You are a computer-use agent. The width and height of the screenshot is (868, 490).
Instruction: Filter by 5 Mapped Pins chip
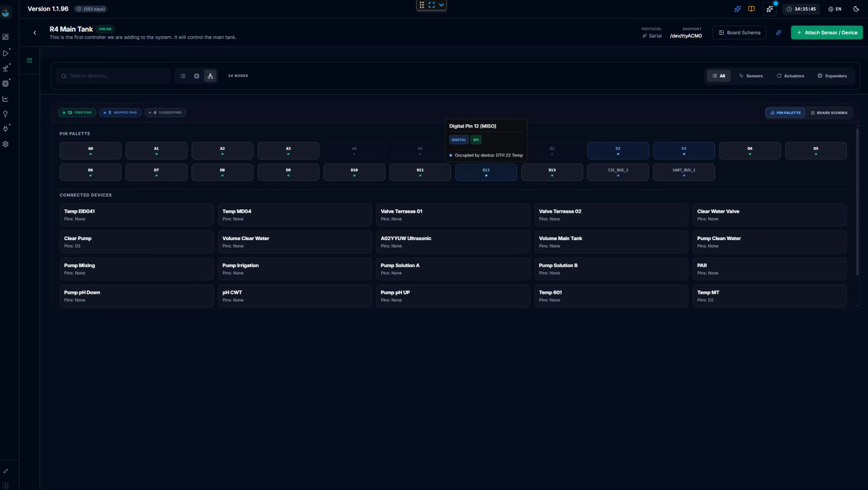pos(120,112)
